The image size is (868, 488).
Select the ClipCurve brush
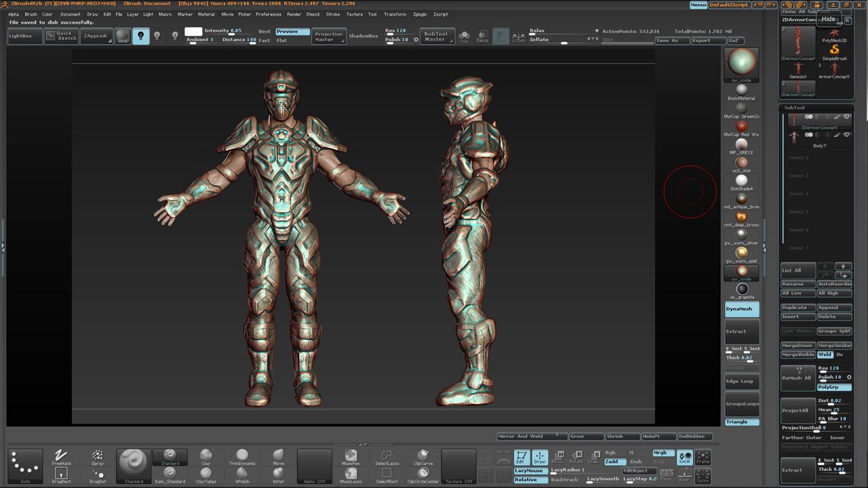pos(423,457)
